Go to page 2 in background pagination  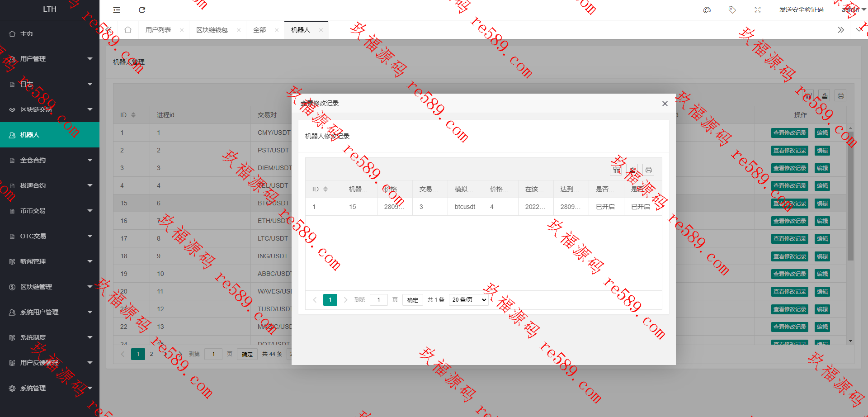pos(151,354)
